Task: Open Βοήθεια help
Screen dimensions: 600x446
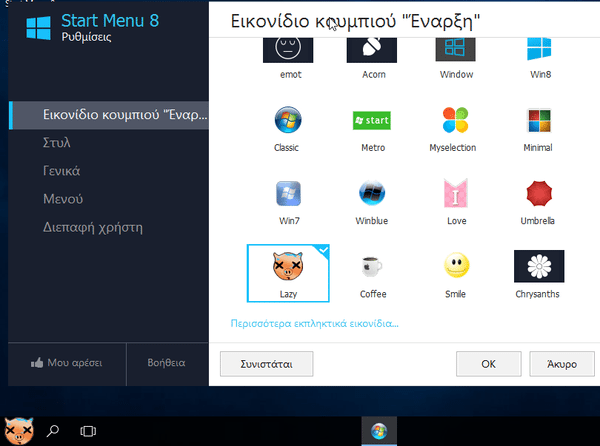Action: [166, 363]
